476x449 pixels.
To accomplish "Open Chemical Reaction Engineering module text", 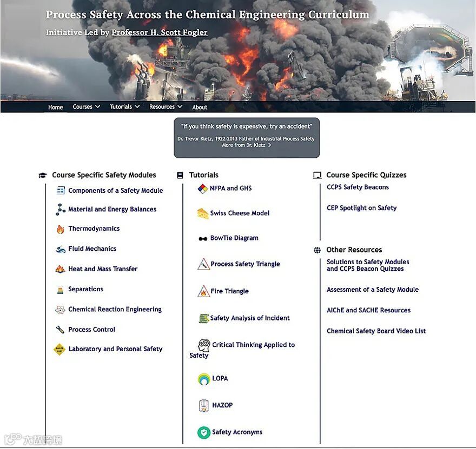I will 115,309.
